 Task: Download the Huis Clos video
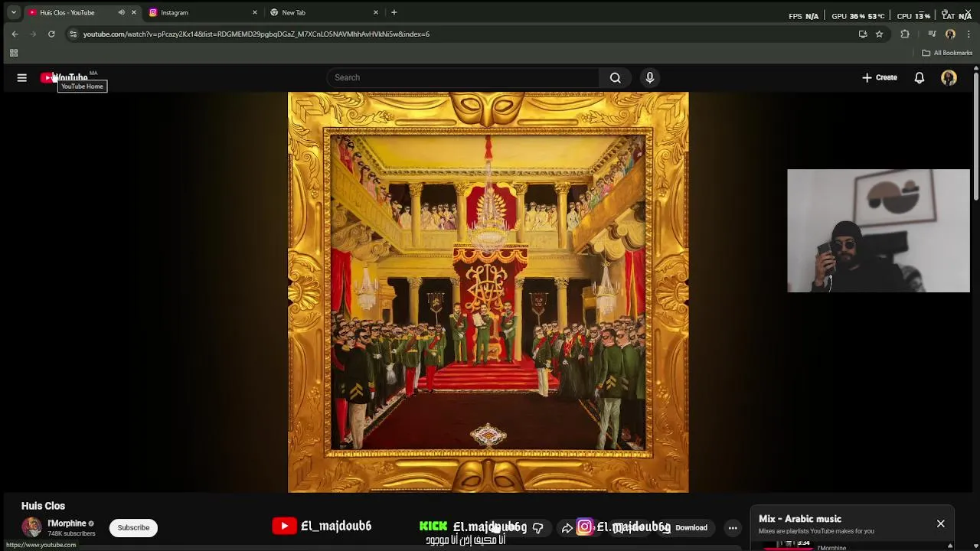tap(685, 527)
